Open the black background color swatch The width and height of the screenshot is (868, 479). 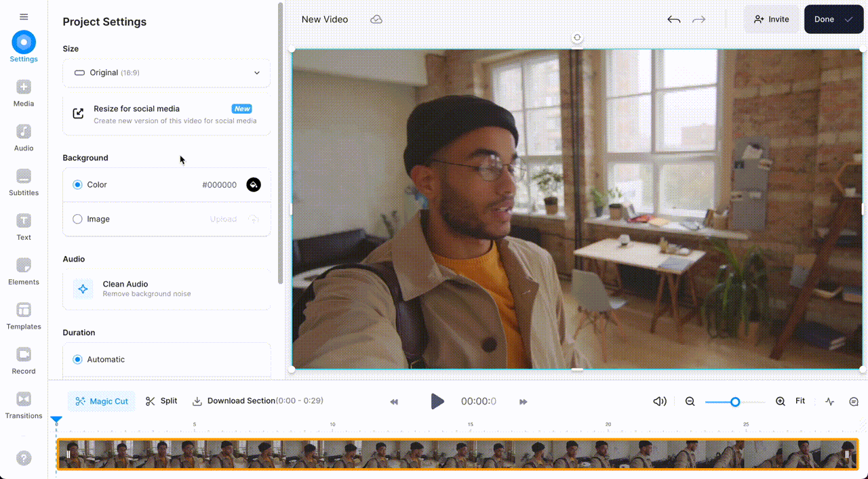click(x=253, y=185)
